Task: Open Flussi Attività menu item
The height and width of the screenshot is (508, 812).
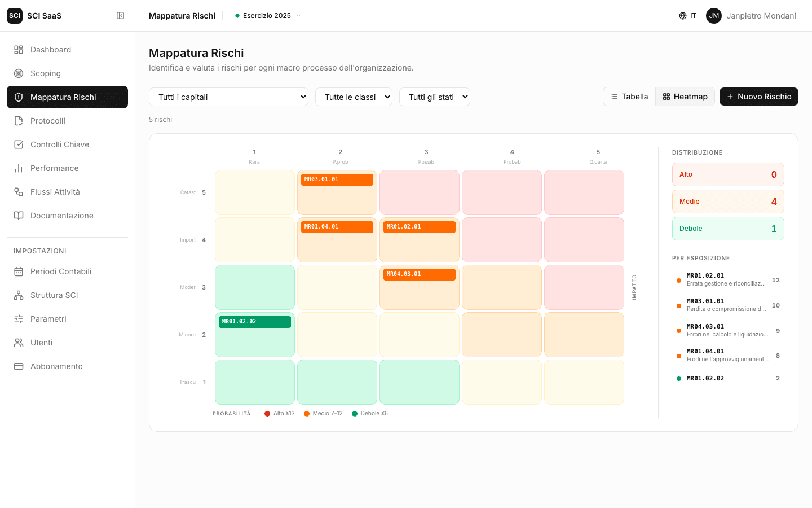Action: pos(67,192)
